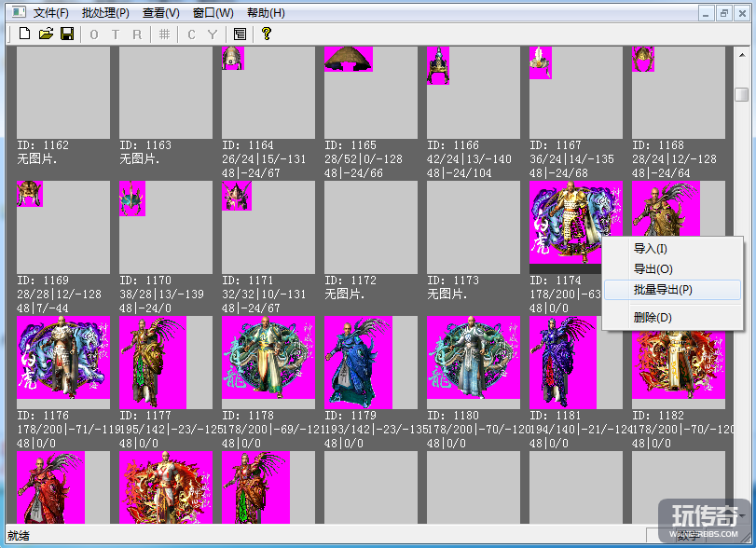756x548 pixels.
Task: Click the text 32/32|10/-131
Action: click(264, 294)
